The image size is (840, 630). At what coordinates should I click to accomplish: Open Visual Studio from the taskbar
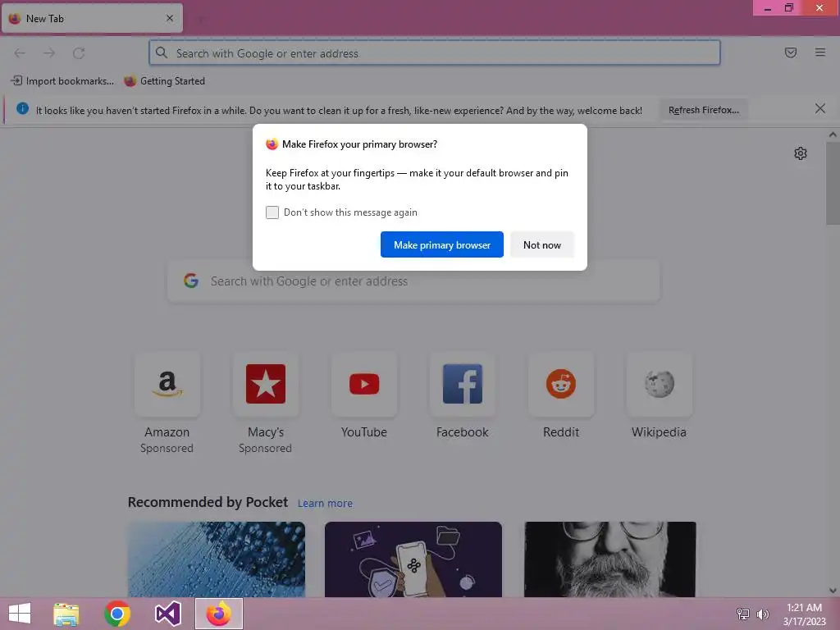click(167, 614)
